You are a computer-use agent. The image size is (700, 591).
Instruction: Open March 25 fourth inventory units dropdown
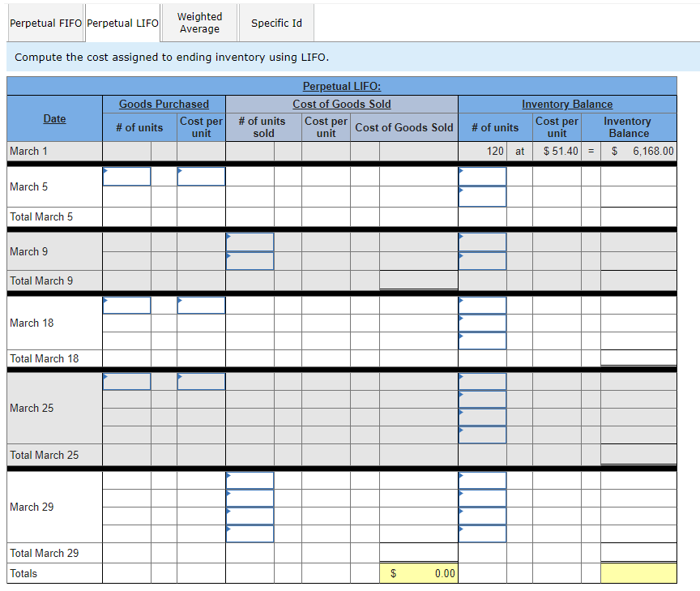[483, 435]
